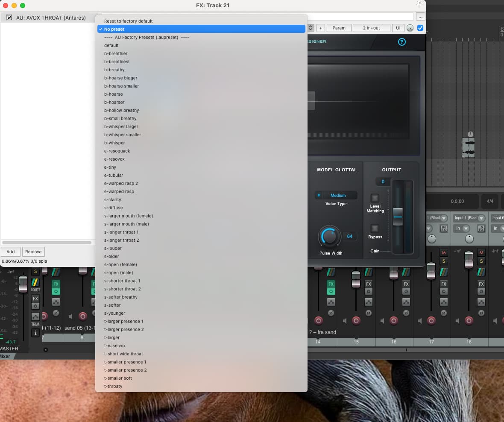Screen dimensions: 504x422
Task: Click the Pulse Width knob
Action: click(329, 237)
